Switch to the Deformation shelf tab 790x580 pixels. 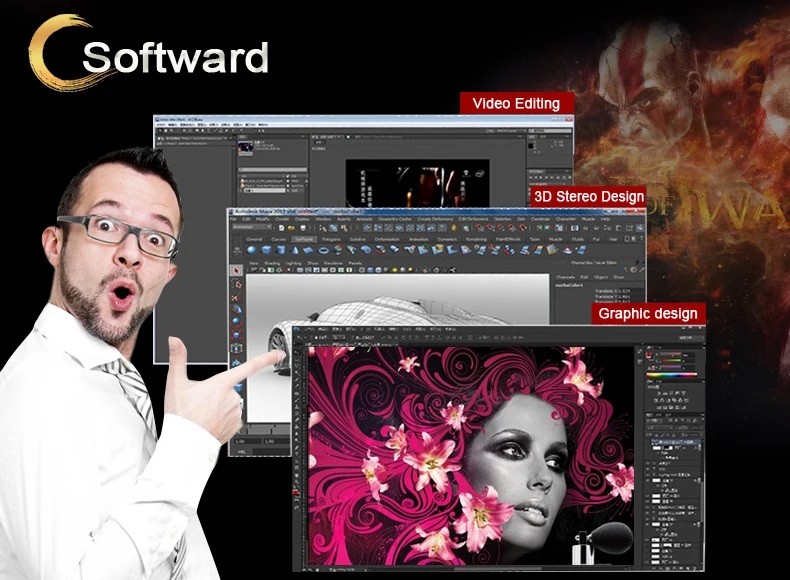point(387,239)
